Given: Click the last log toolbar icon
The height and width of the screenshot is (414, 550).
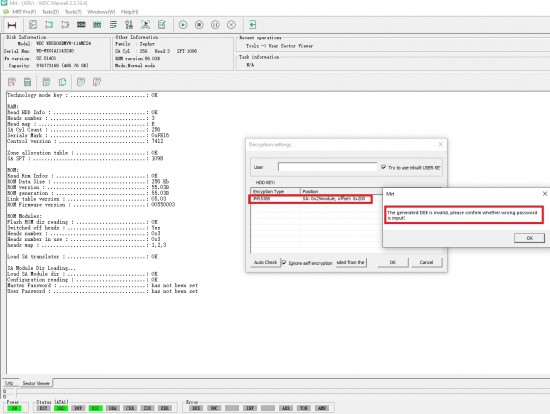Looking at the screenshot, I should point(97,82).
